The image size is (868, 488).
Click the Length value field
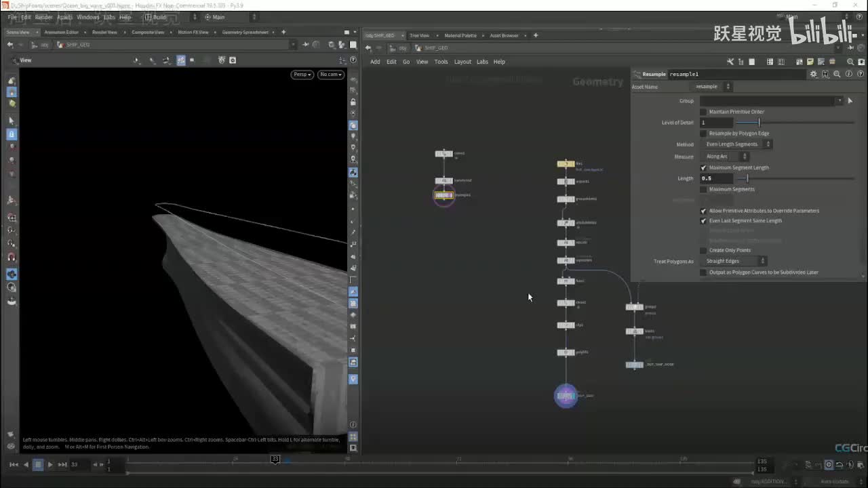[716, 178]
